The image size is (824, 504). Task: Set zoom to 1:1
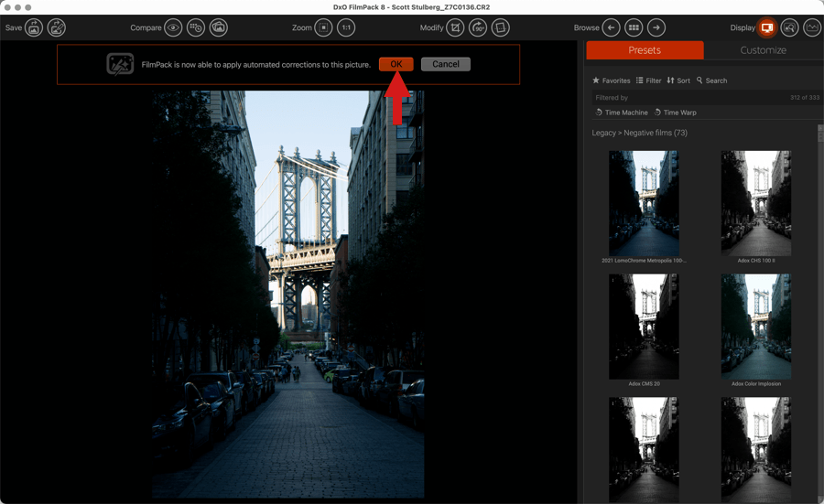346,28
